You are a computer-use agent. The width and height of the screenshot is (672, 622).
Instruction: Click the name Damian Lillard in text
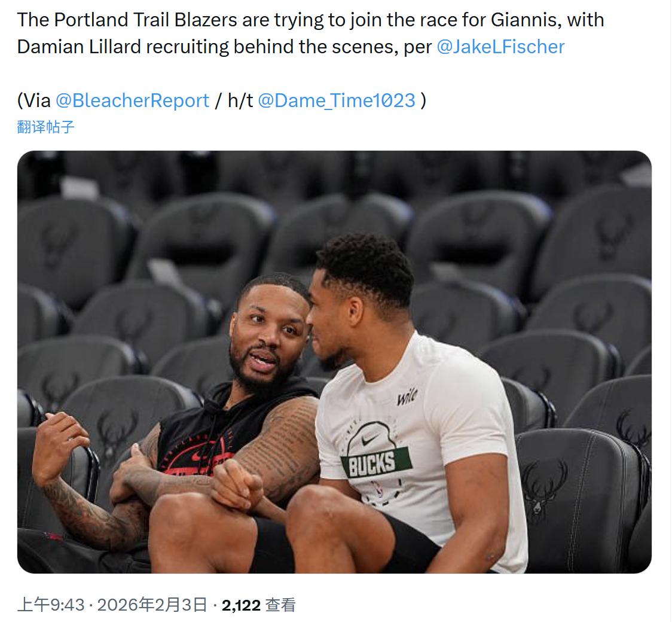pyautogui.click(x=80, y=47)
